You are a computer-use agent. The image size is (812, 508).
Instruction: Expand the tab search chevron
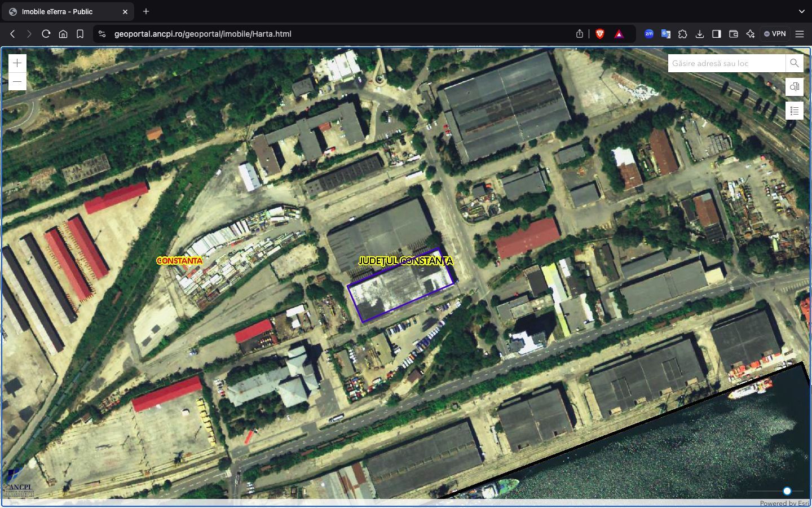pos(801,11)
